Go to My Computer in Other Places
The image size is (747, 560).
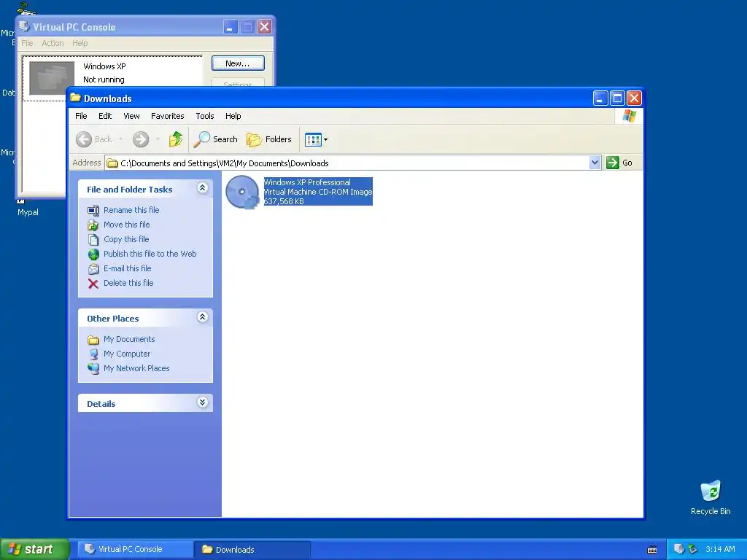click(x=127, y=354)
